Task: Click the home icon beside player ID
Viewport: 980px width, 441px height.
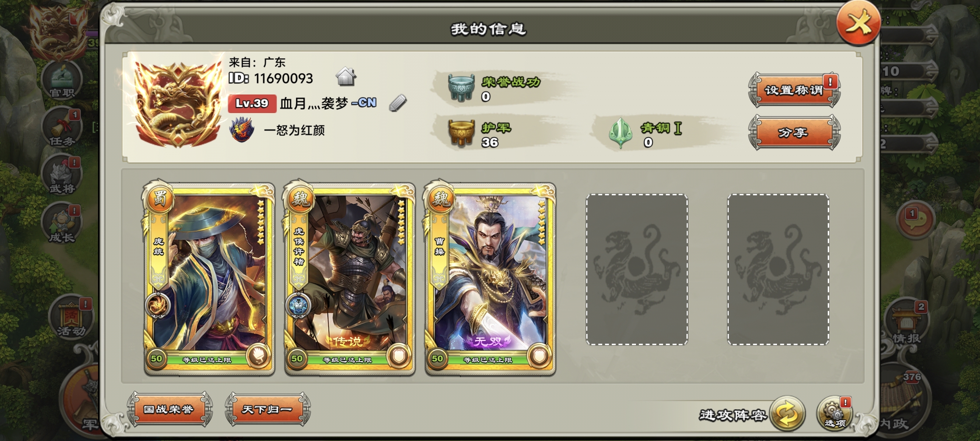Action: (346, 76)
